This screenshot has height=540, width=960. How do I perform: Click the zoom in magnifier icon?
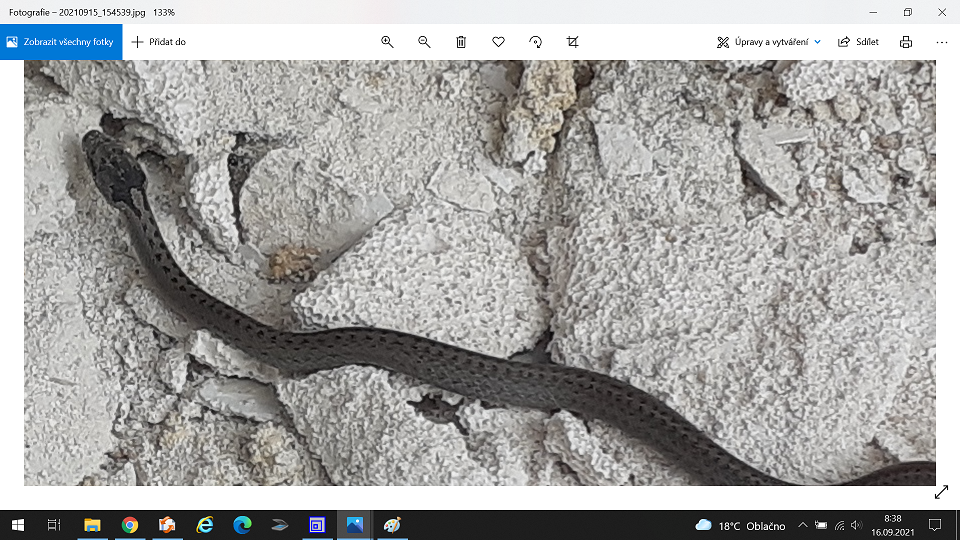click(387, 42)
